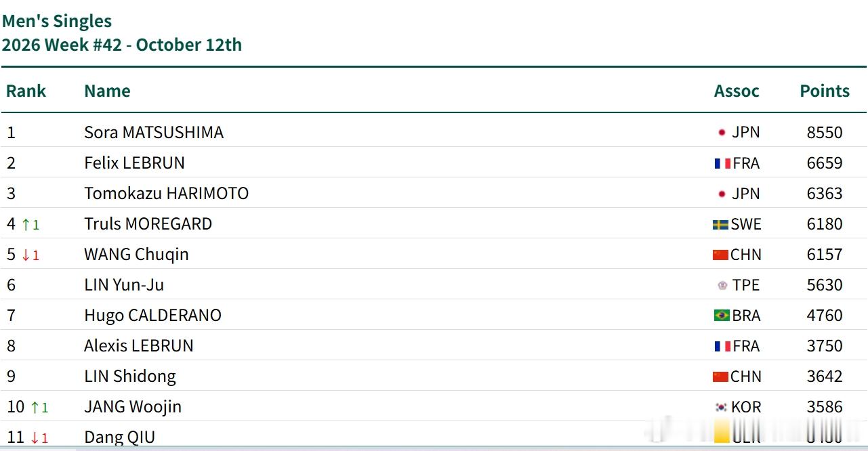
Task: Click LIN Shidong's points value 3642
Action: tap(825, 377)
